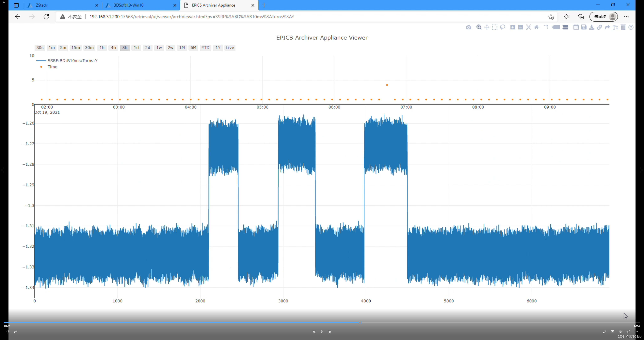Select the 1d time range button
Screen dimensions: 644x340
click(136, 48)
